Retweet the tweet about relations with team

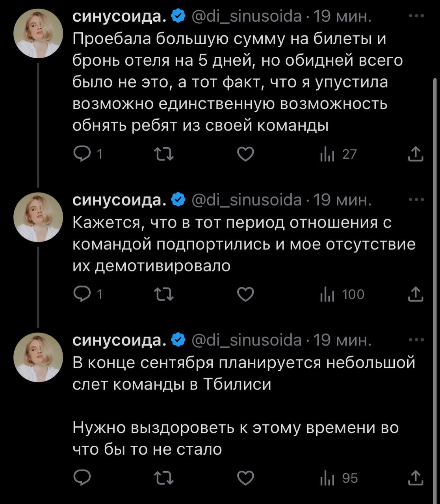[x=163, y=295]
